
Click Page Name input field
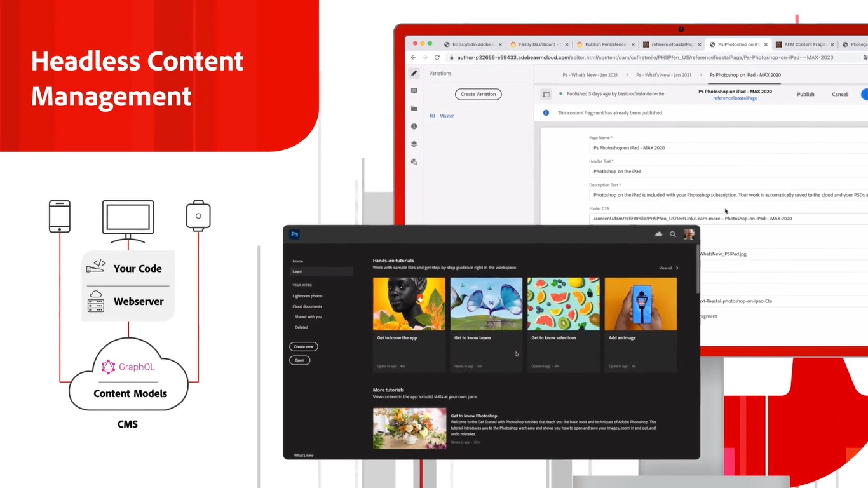pos(728,147)
